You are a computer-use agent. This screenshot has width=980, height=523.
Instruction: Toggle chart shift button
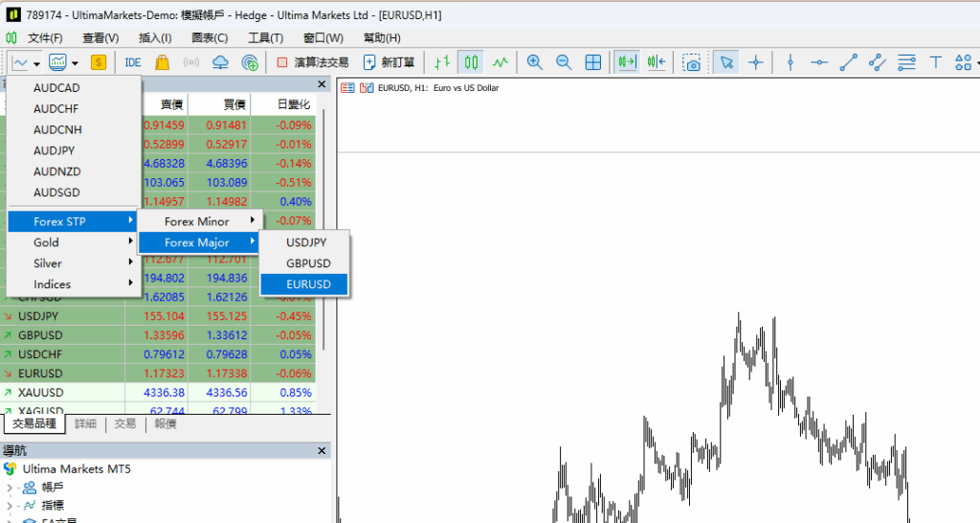(657, 62)
